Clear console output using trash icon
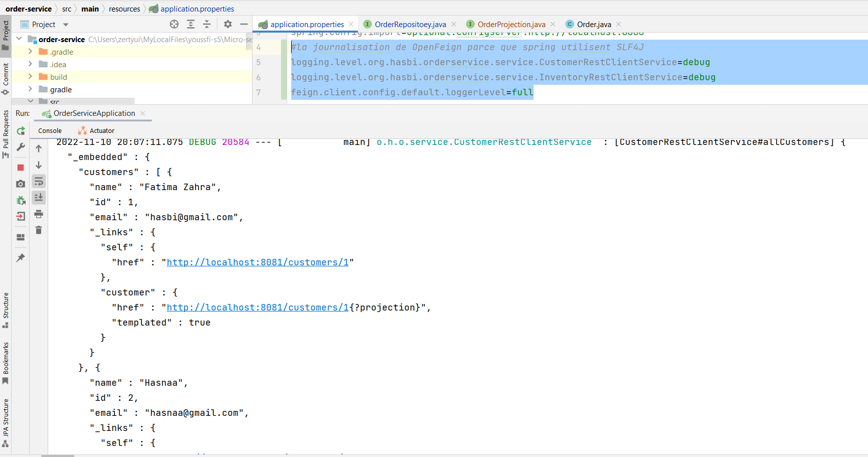Image resolution: width=868 pixels, height=457 pixels. [x=39, y=230]
